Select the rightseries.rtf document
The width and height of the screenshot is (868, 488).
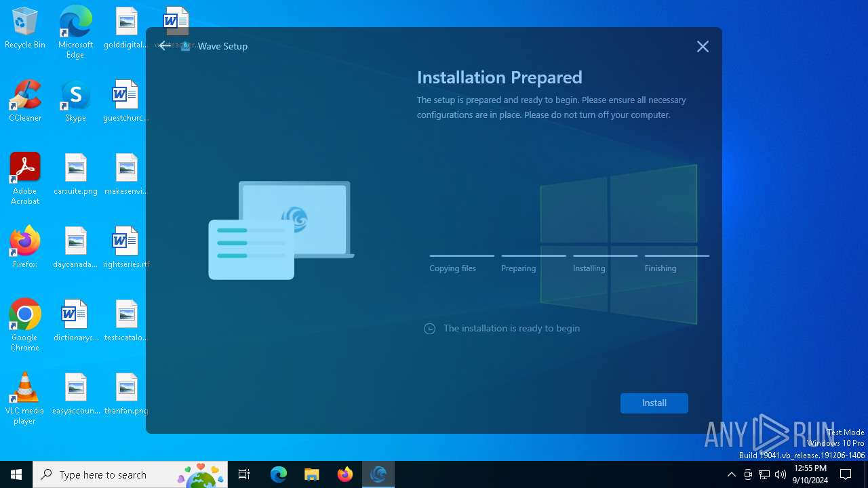coord(126,247)
